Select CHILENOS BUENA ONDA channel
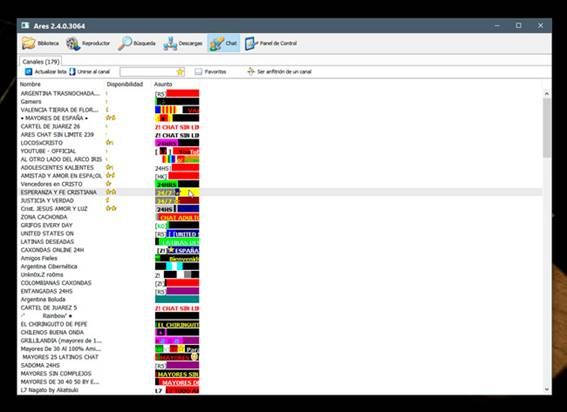Image resolution: width=567 pixels, height=412 pixels. 52,332
